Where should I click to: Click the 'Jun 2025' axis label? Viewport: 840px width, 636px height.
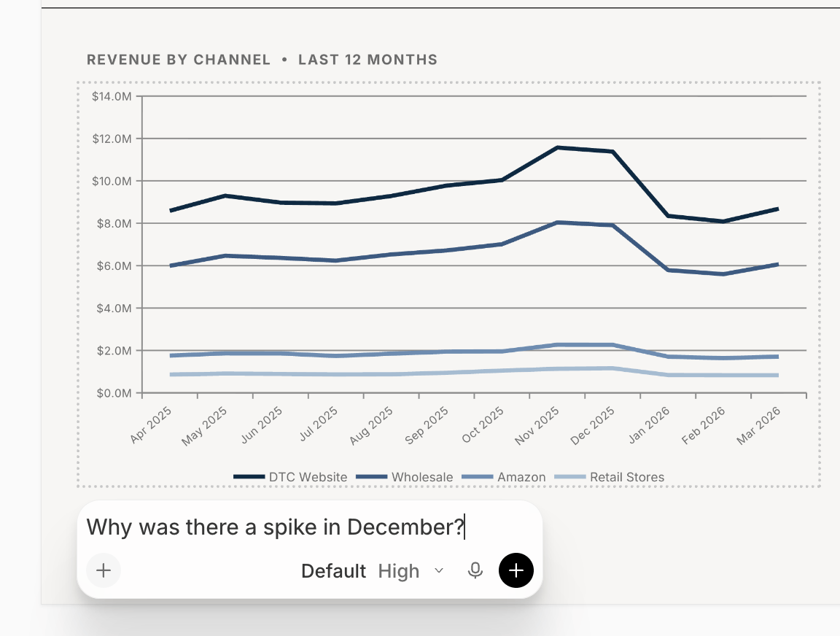(x=262, y=425)
